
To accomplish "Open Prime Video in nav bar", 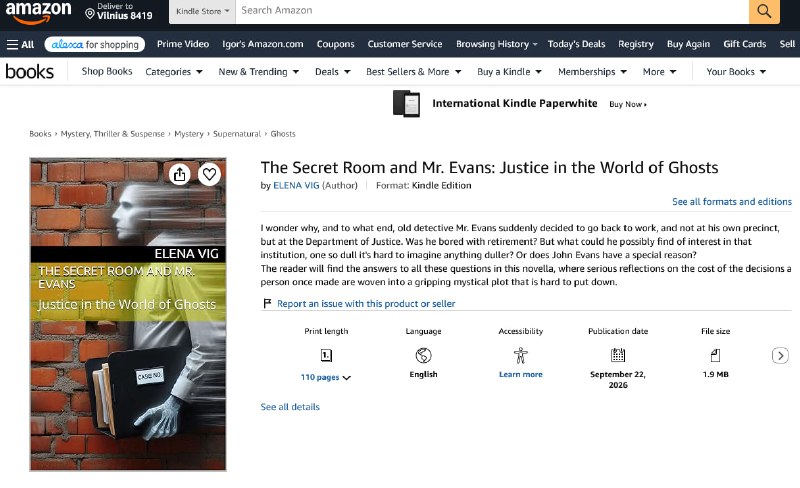I will tap(183, 44).
